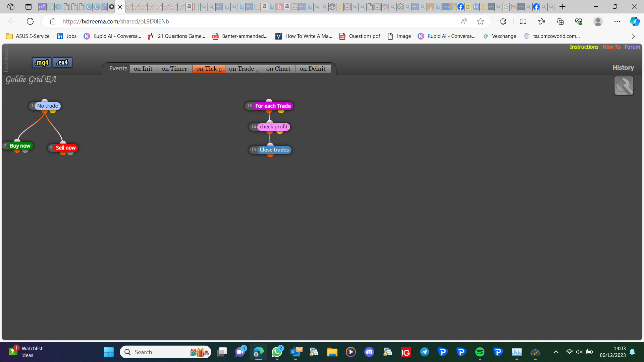Open the Favorites list
Image resolution: width=644 pixels, height=362 pixels.
click(542, 21)
